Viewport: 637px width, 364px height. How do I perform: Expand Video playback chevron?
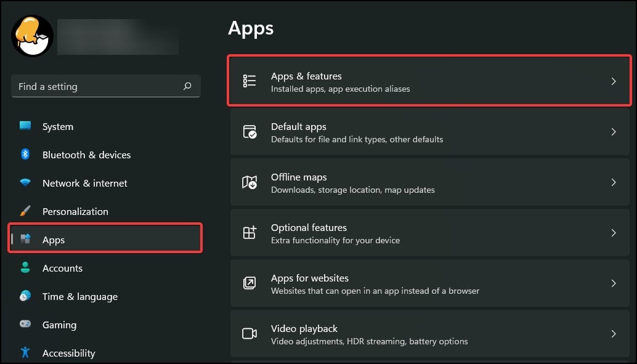[614, 334]
